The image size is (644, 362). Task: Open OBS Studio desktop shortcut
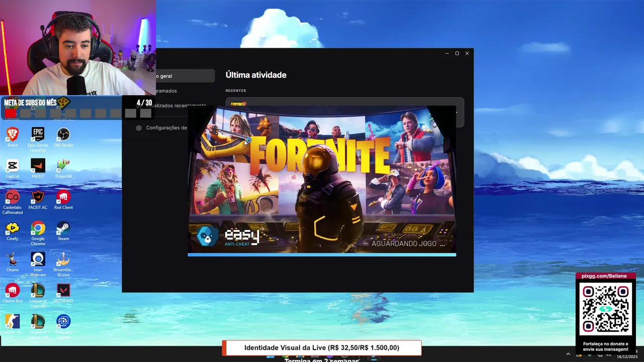click(x=63, y=137)
